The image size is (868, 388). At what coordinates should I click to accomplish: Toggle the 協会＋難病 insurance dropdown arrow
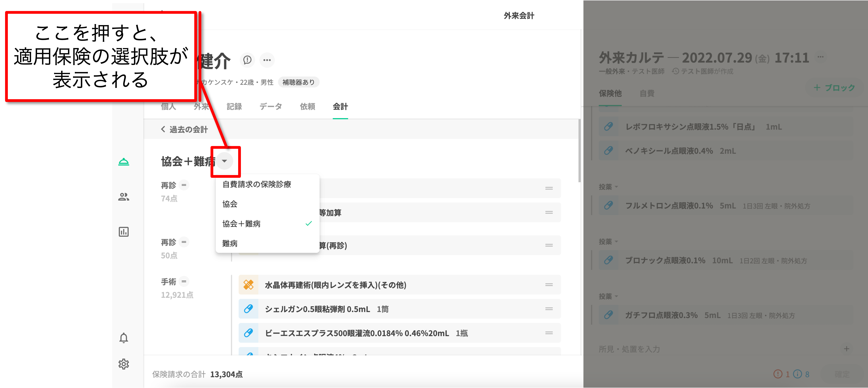224,161
